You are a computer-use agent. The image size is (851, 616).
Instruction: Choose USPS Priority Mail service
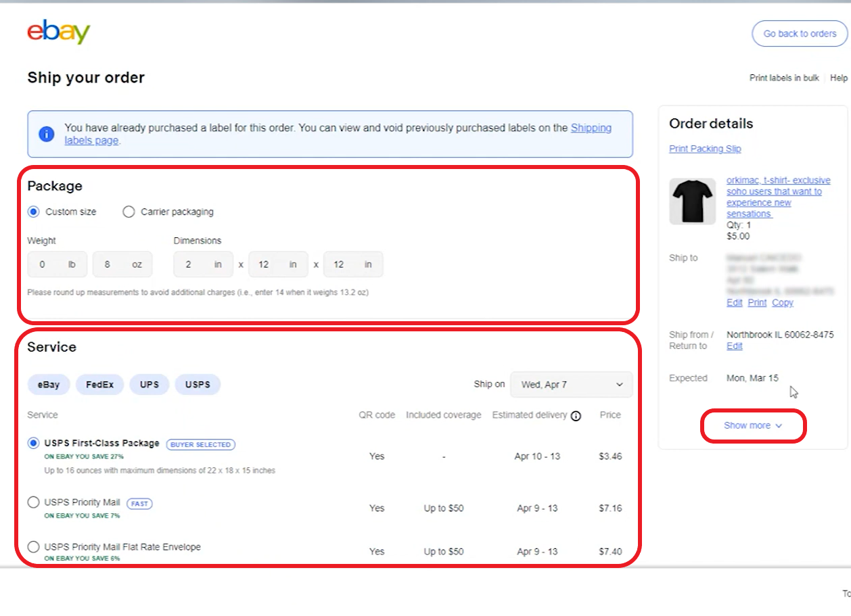click(x=34, y=502)
